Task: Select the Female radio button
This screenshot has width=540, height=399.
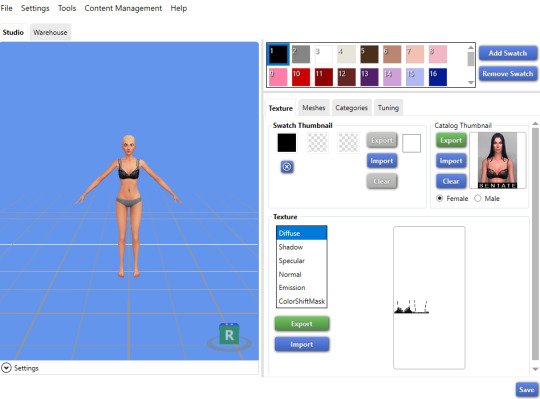Action: point(439,198)
